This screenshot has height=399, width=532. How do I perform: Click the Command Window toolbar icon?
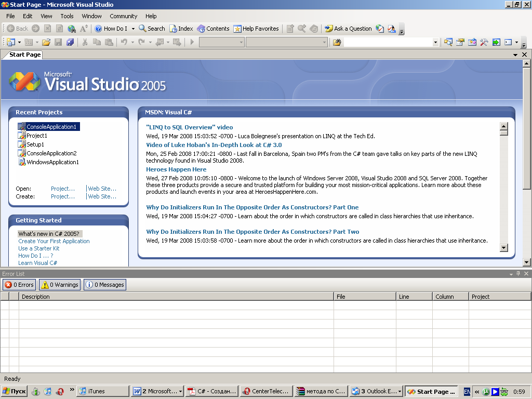pos(508,42)
